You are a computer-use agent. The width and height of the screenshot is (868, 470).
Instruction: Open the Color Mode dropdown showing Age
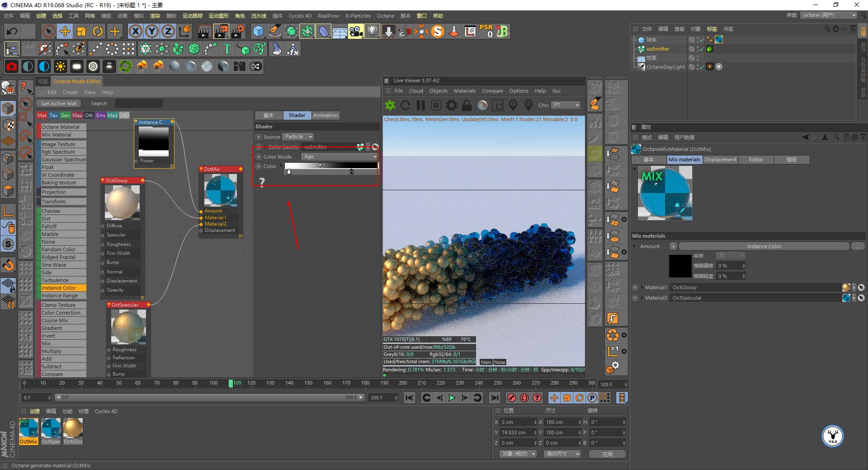click(338, 156)
